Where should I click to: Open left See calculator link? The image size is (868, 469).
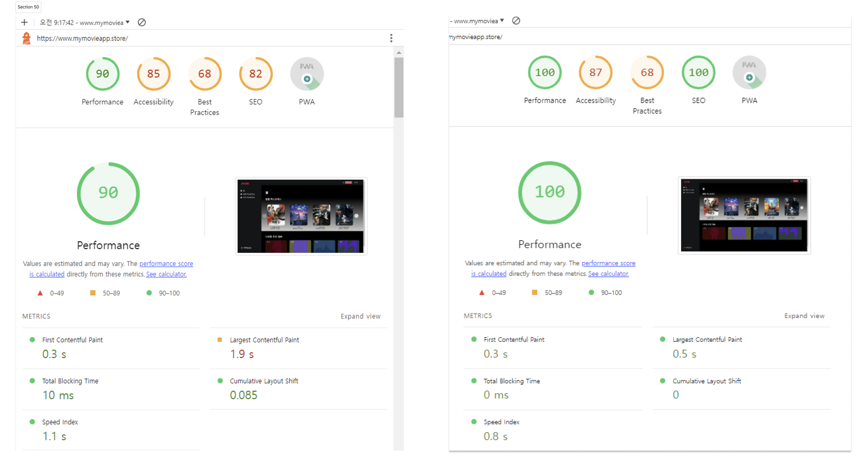point(166,274)
